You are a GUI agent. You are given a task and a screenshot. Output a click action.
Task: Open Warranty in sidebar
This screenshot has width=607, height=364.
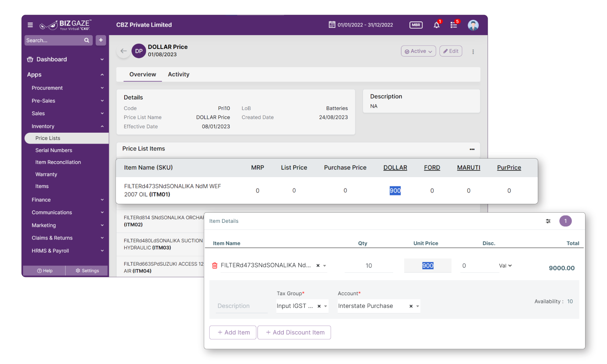pyautogui.click(x=46, y=174)
